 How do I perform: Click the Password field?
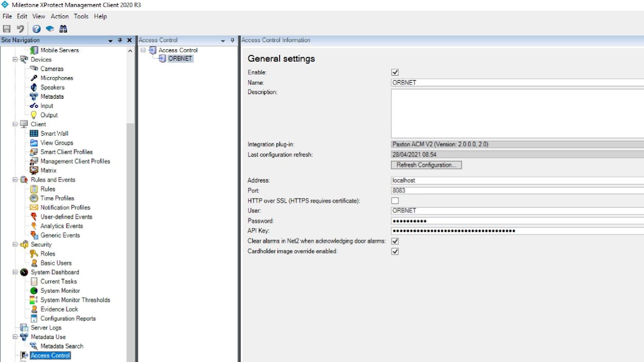[518, 221]
